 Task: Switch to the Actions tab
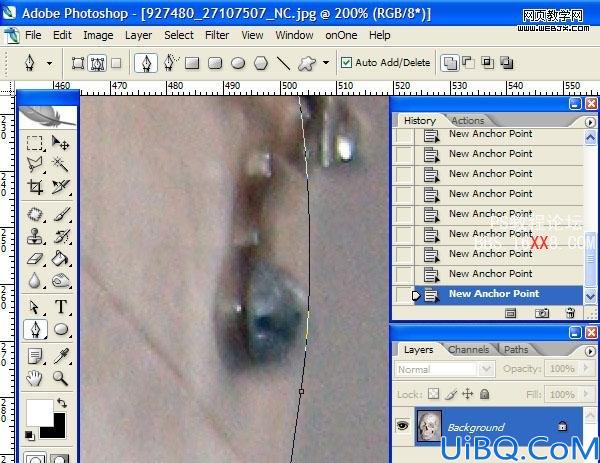(468, 121)
